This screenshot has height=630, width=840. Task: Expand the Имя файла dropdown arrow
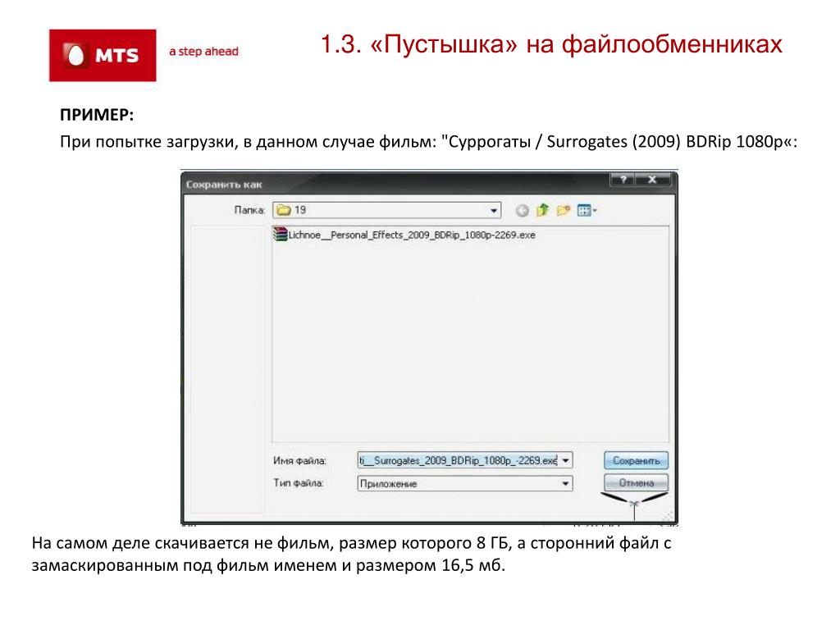point(566,461)
